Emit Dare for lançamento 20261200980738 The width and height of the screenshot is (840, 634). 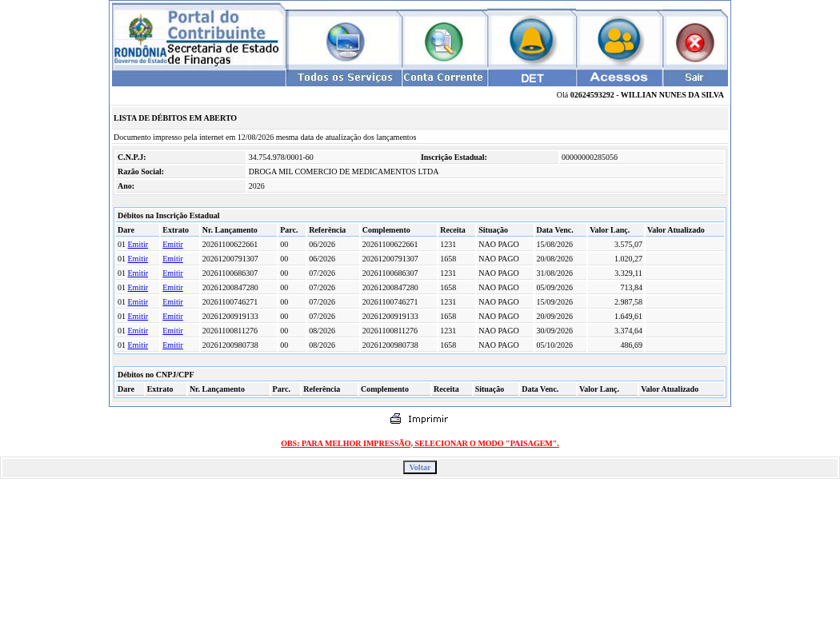138,345
